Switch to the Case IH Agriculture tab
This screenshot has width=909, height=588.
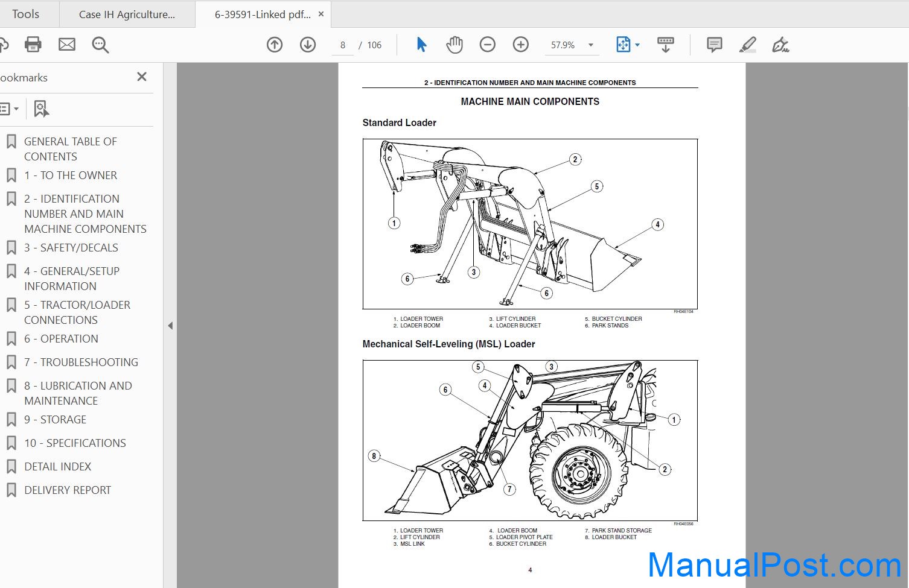pyautogui.click(x=127, y=14)
